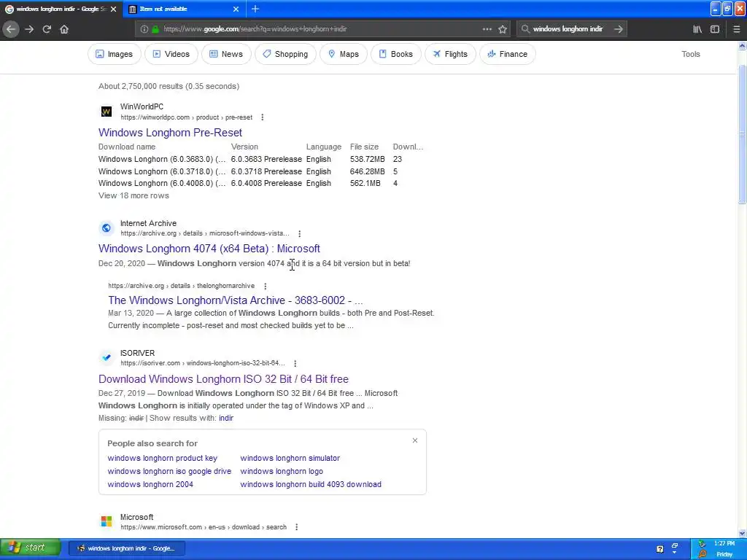Expand 'View 18 more rows'
The image size is (747, 560).
point(133,195)
